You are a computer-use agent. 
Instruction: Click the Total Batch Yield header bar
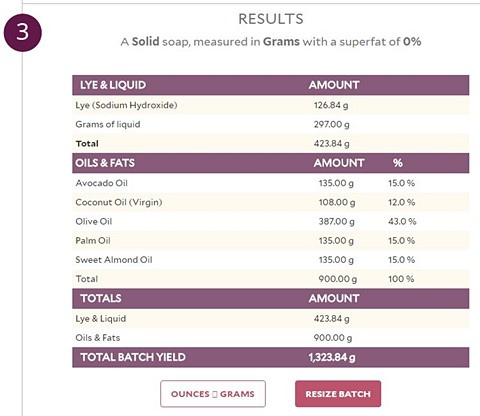pyautogui.click(x=271, y=357)
